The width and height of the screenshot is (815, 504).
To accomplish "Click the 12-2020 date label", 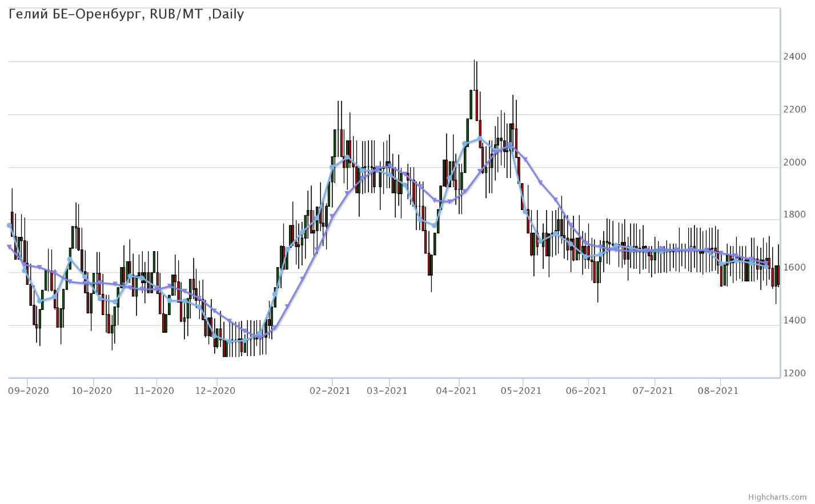I will [215, 391].
